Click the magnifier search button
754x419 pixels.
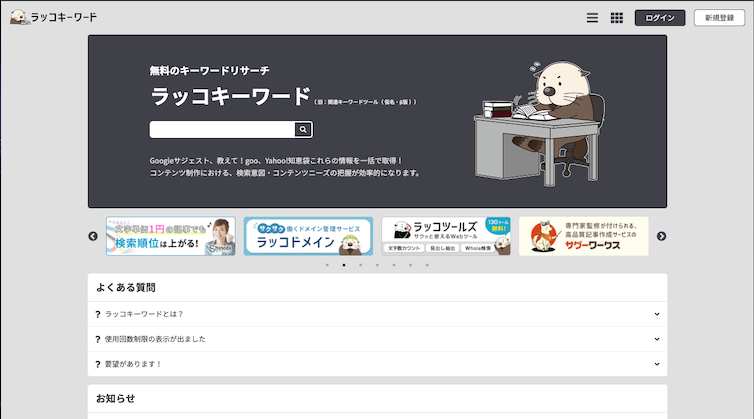pos(303,129)
